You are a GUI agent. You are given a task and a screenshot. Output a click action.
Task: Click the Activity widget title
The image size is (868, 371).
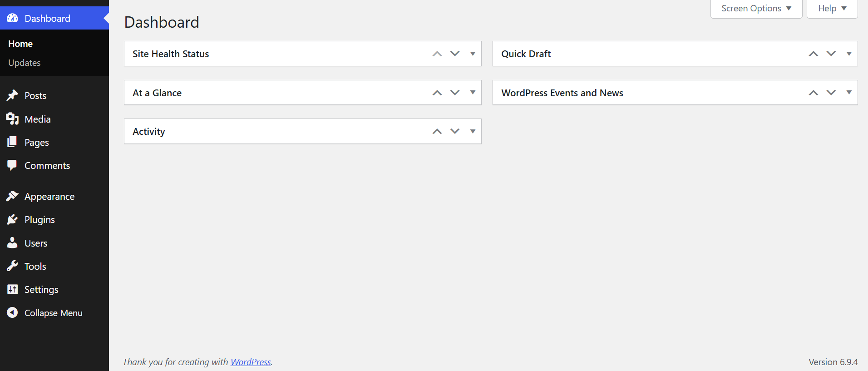click(x=149, y=131)
